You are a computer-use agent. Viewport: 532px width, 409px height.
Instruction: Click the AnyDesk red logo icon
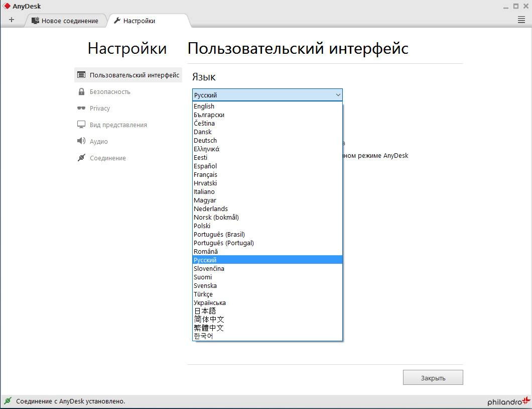(x=7, y=6)
